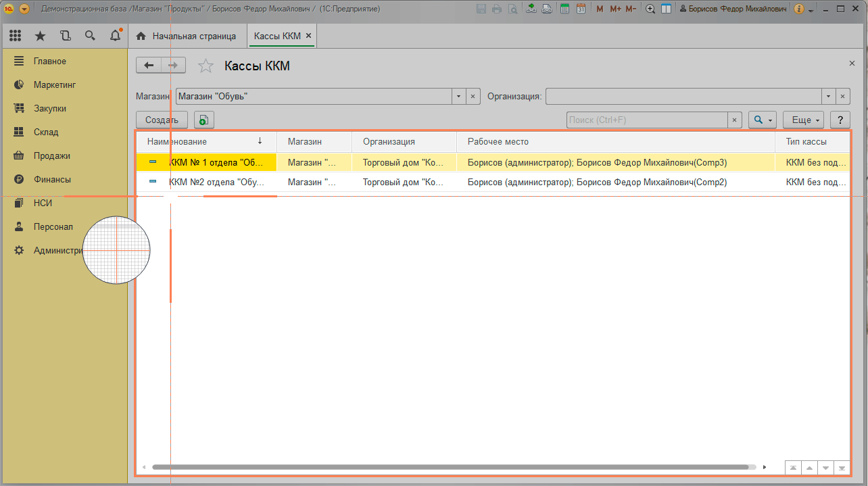Open the sections grid menu icon
The width and height of the screenshot is (868, 486).
(x=15, y=36)
